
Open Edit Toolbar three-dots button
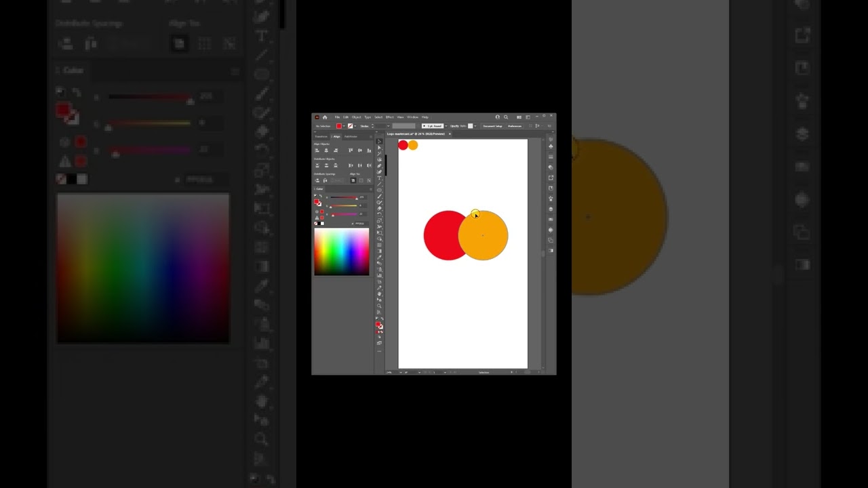379,351
